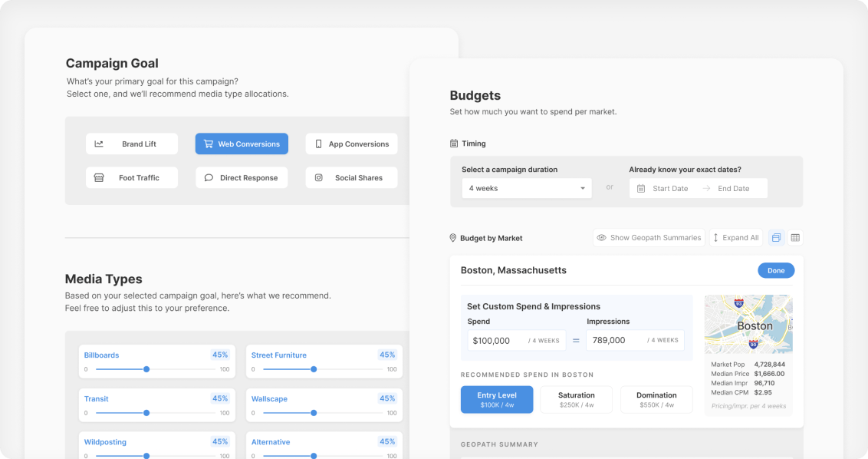Select the App Conversions goal
The width and height of the screenshot is (868, 459).
tap(351, 144)
